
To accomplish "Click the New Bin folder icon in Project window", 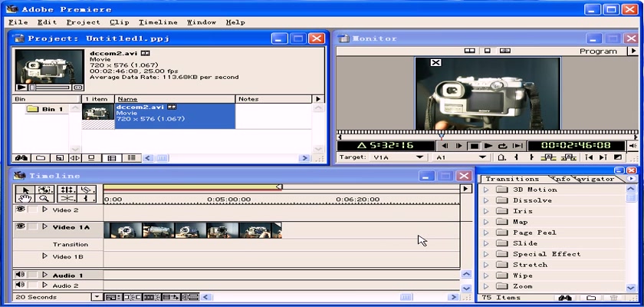I will coord(40,158).
